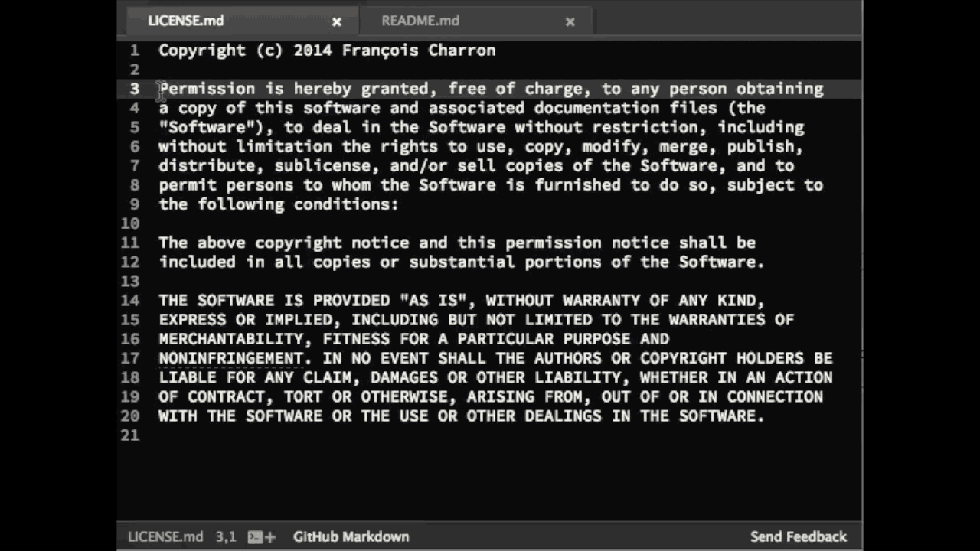Viewport: 980px width, 551px height.
Task: Place cursor on the word Permission
Action: pyautogui.click(x=207, y=89)
